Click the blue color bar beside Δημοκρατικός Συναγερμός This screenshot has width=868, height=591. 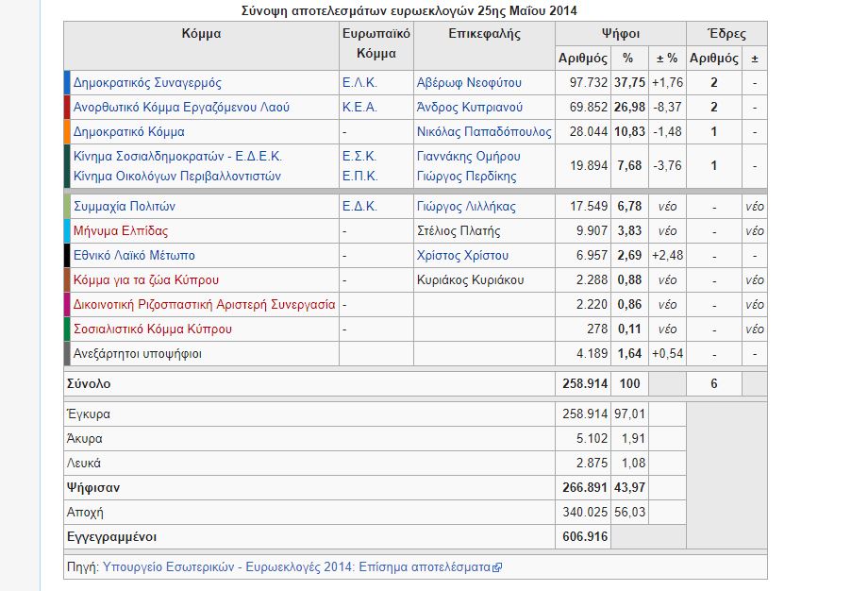click(x=67, y=83)
